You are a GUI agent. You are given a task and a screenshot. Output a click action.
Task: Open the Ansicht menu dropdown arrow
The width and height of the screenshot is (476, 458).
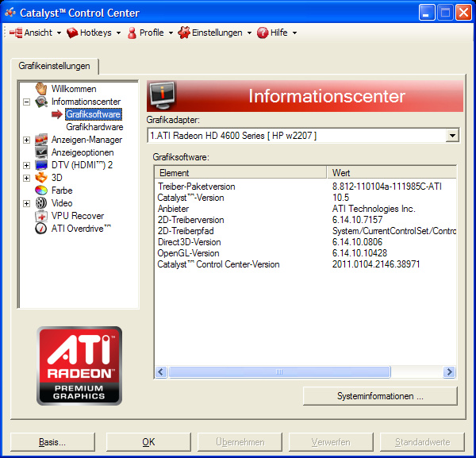[59, 33]
